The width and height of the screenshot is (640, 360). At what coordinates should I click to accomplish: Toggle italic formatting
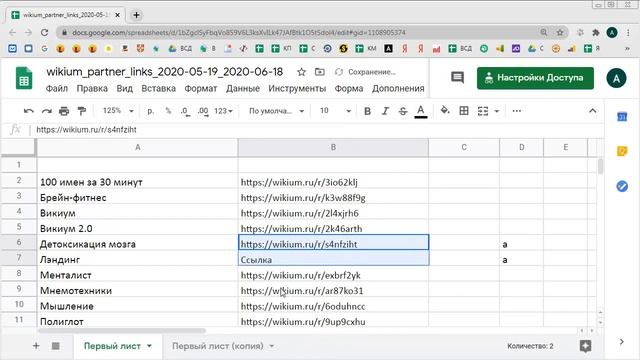[385, 111]
